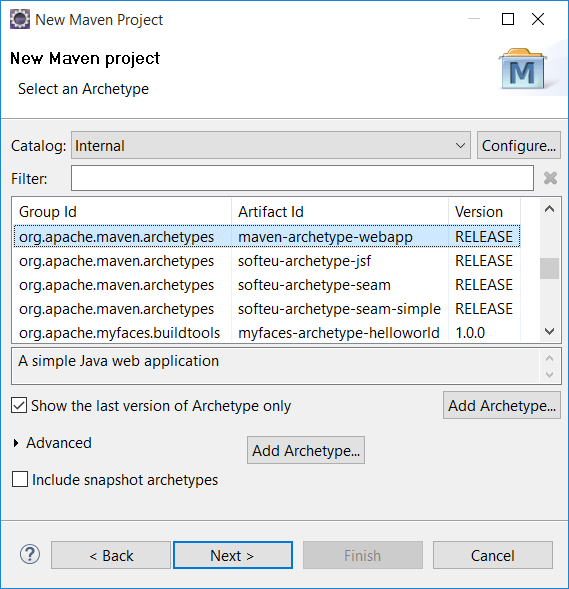Open the Catalog dropdown
The width and height of the screenshot is (569, 589).
point(270,145)
